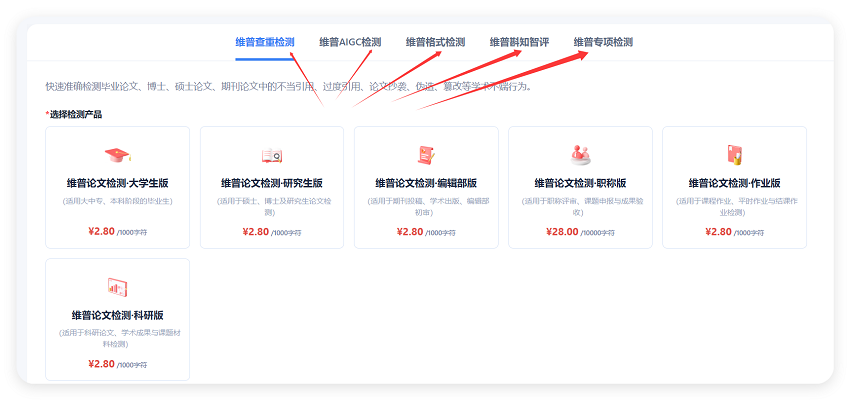Click the ¥2.80 price on 研究生版
The height and width of the screenshot is (400, 850).
(x=256, y=232)
